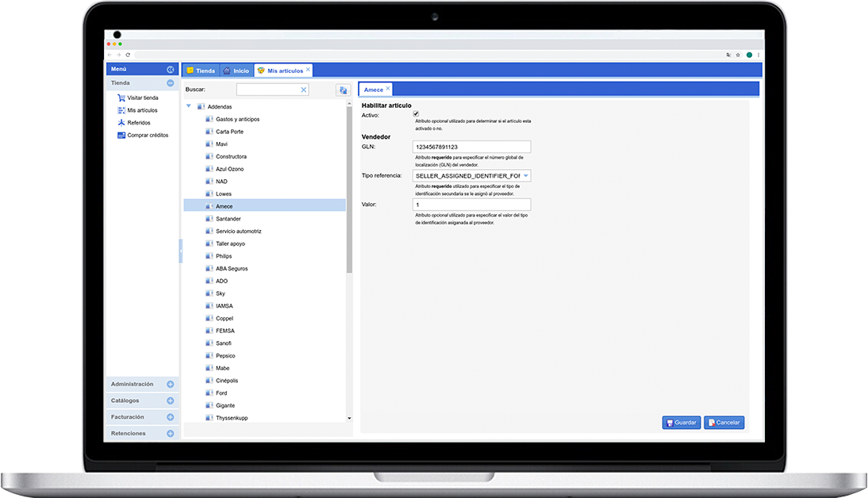This screenshot has width=868, height=498.
Task: Collapse the Addendas tree node
Action: coord(189,106)
